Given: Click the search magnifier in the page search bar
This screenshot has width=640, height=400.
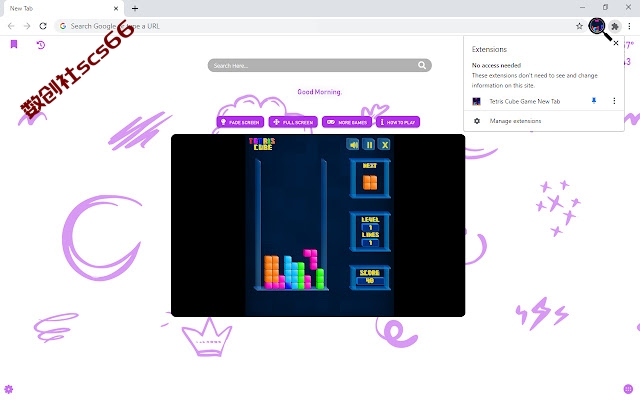Looking at the screenshot, I should (x=422, y=65).
